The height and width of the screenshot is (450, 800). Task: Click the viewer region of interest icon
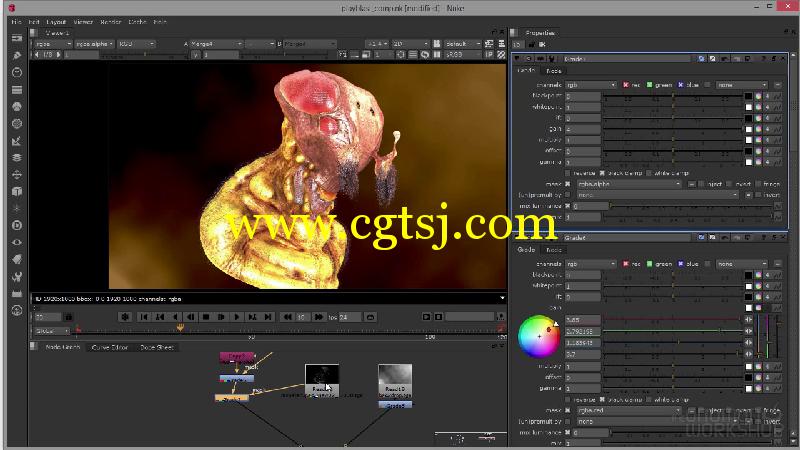[x=401, y=54]
